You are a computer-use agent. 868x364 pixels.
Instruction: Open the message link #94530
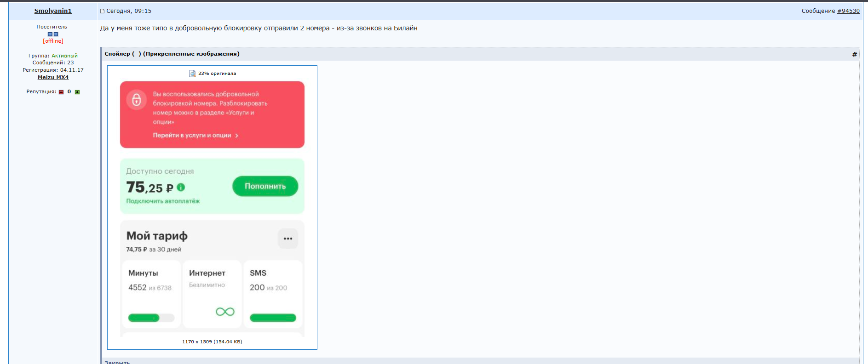848,11
